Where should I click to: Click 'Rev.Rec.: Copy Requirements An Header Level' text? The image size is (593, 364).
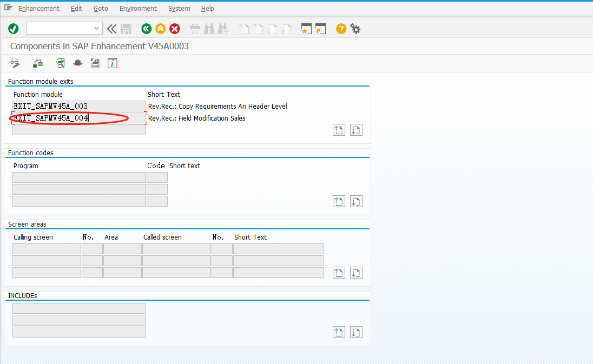click(218, 106)
